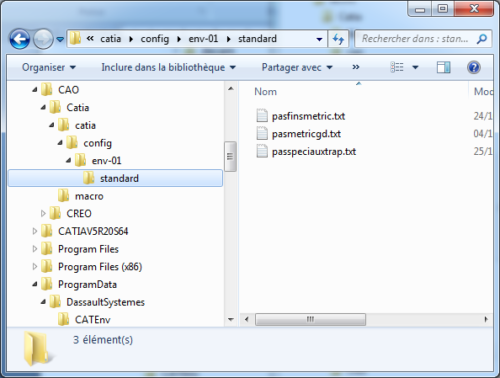500x378 pixels.
Task: Click the pasfinsmetric.txt file icon
Action: [262, 116]
